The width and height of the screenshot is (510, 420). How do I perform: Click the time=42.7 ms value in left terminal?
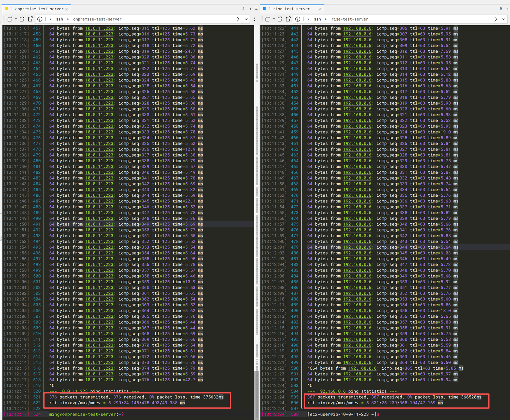click(x=188, y=380)
